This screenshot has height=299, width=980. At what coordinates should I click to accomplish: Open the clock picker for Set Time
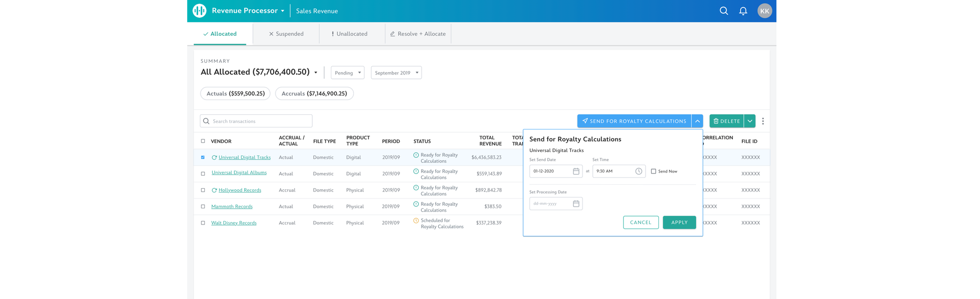click(639, 171)
